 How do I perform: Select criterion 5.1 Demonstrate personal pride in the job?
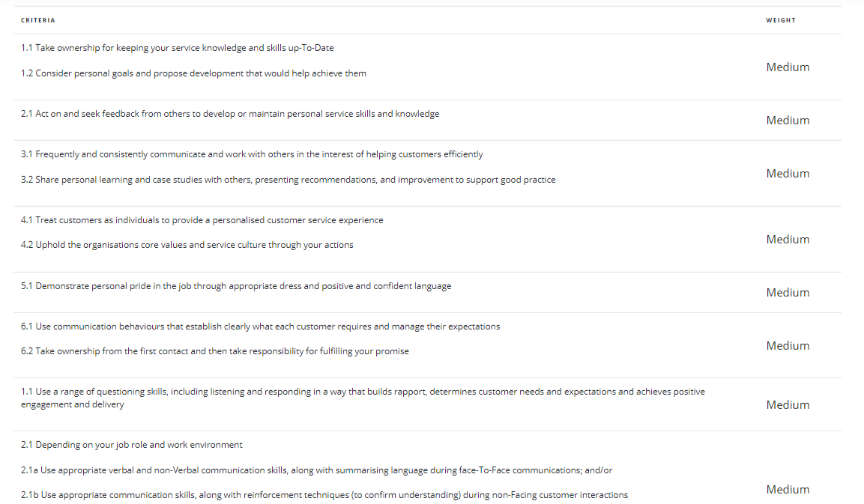235,286
